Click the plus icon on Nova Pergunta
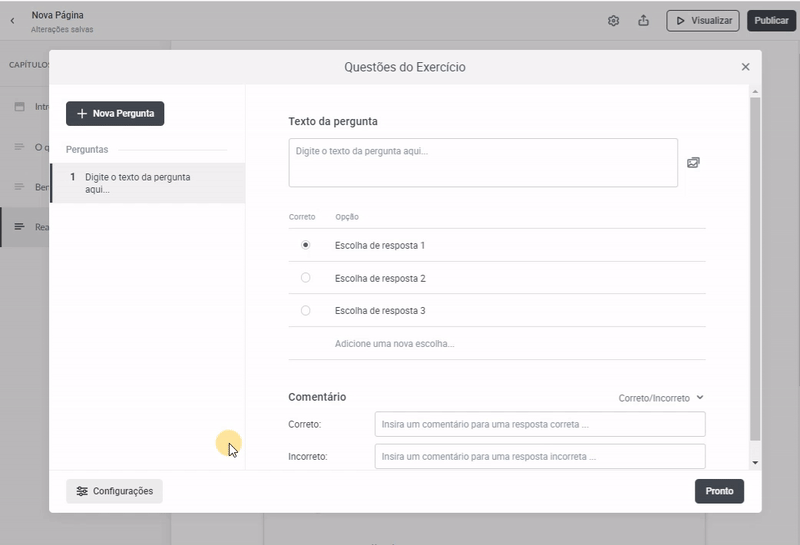 pyautogui.click(x=82, y=114)
